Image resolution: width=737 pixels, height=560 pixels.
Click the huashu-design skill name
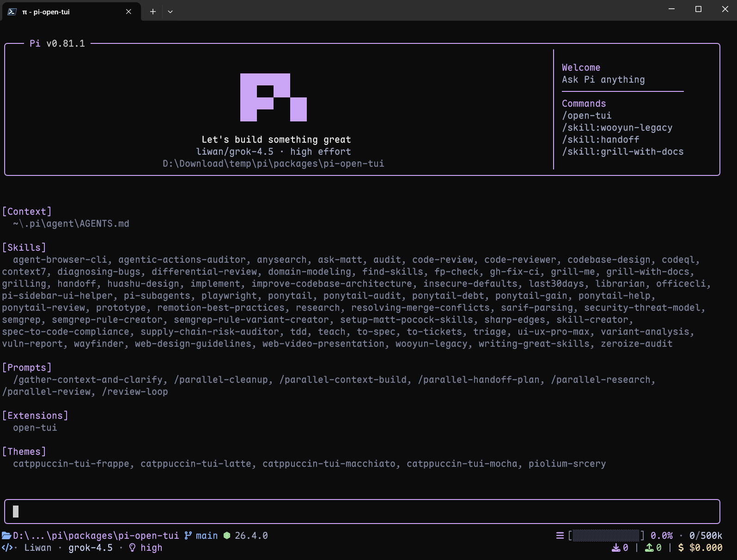pos(143,283)
